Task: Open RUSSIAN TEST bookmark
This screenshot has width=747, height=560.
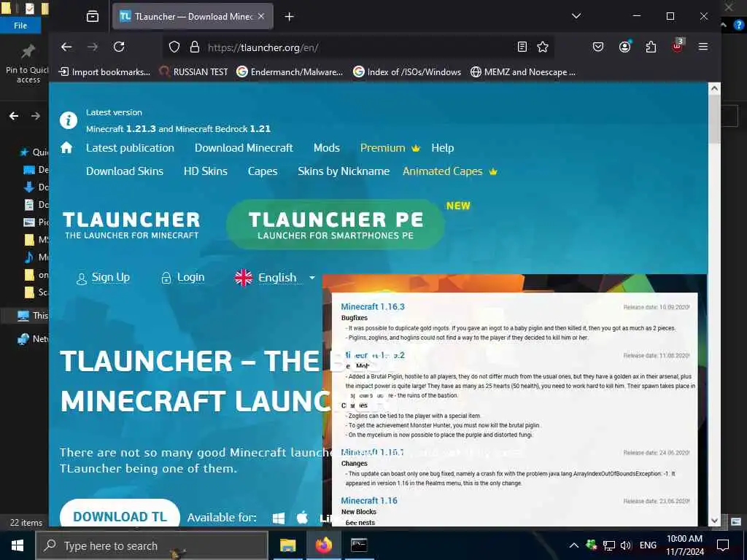Action: pos(193,72)
